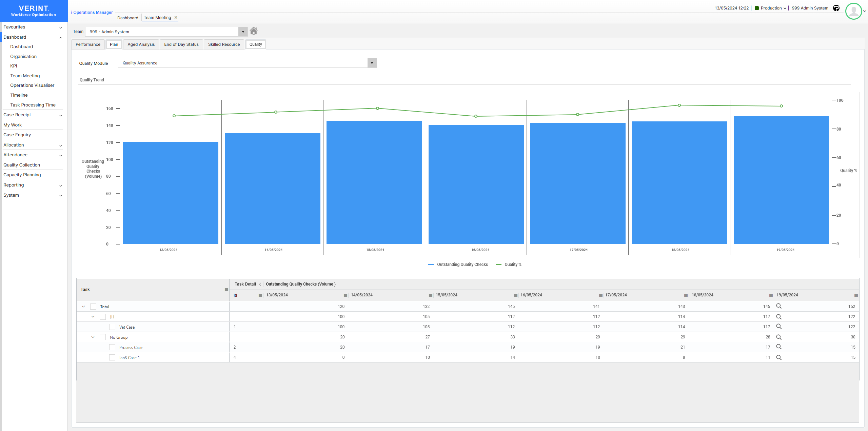Open the Task column menu icon
Image resolution: width=868 pixels, height=431 pixels.
click(x=226, y=289)
